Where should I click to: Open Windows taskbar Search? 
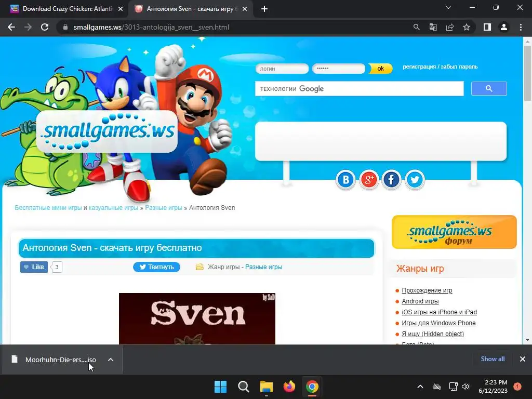coord(243,387)
